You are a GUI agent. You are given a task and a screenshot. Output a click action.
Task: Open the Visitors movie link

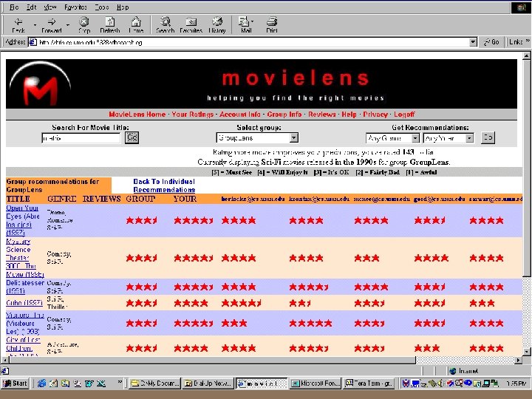[x=25, y=323]
